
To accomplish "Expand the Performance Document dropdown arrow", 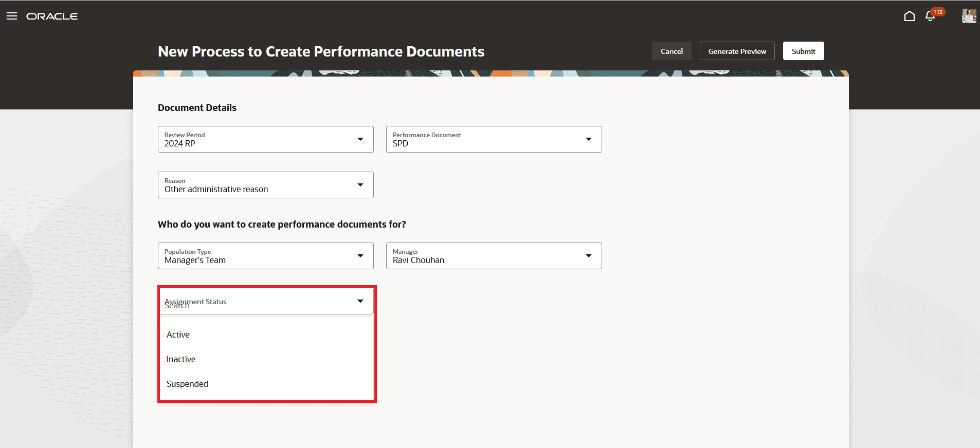I will coord(589,139).
